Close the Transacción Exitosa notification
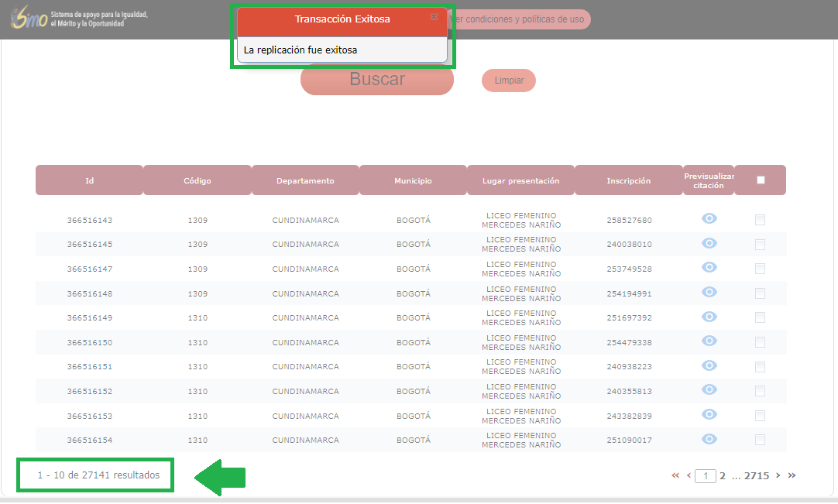The image size is (838, 504). click(x=434, y=16)
